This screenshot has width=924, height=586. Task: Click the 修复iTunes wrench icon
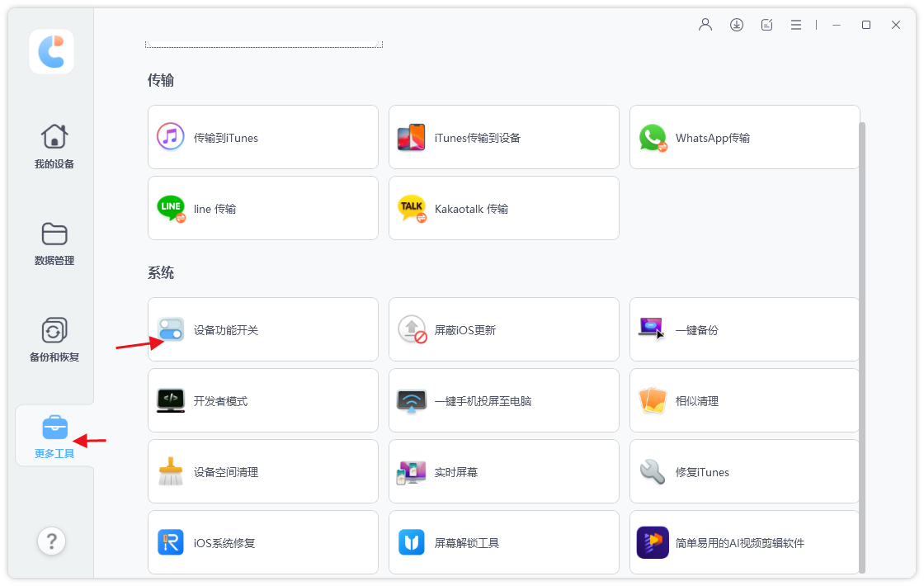653,471
